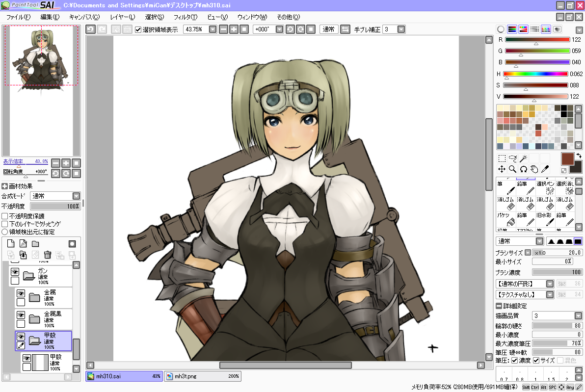Toggle the scratchpad panel icon
585x392 pixels.
(557, 29)
